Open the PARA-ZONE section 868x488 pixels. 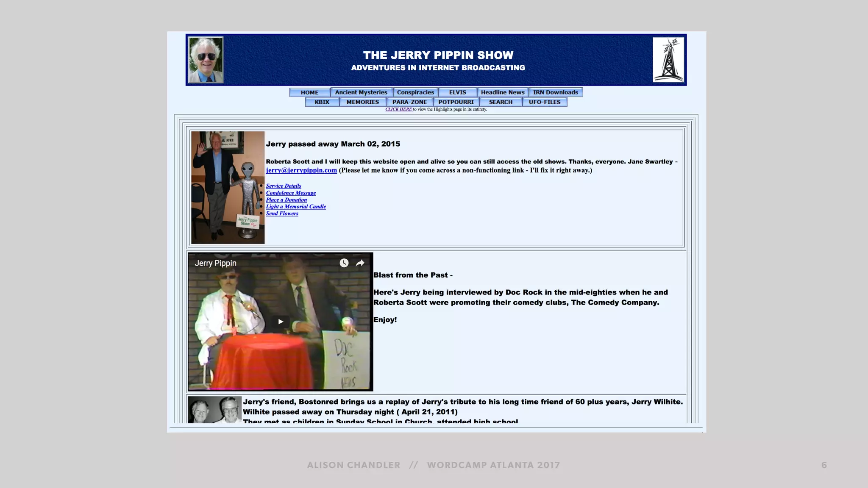(409, 102)
